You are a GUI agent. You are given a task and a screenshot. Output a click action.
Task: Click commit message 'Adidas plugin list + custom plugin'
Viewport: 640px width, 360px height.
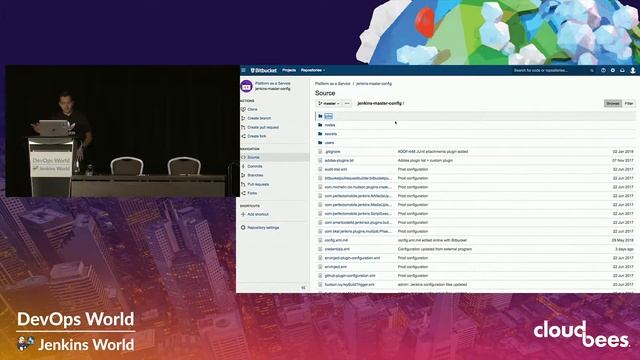click(425, 161)
